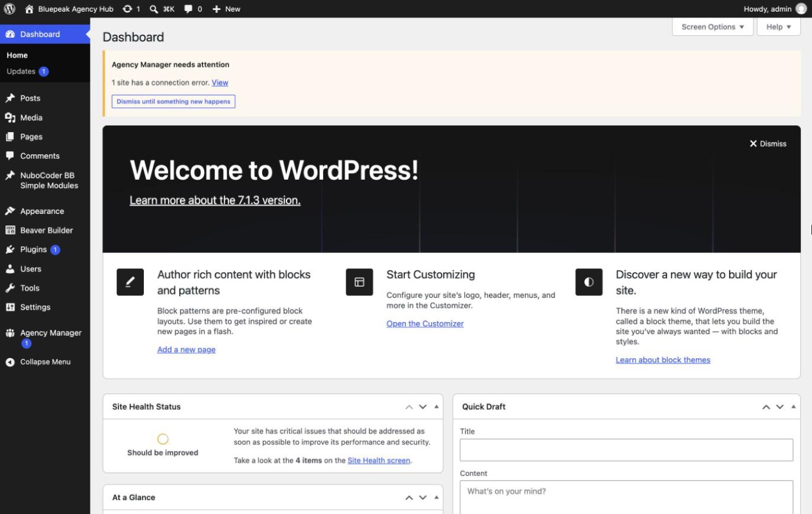Click the comments bubble icon in admin bar
Viewport: 812px width, 514px height.
pos(188,9)
